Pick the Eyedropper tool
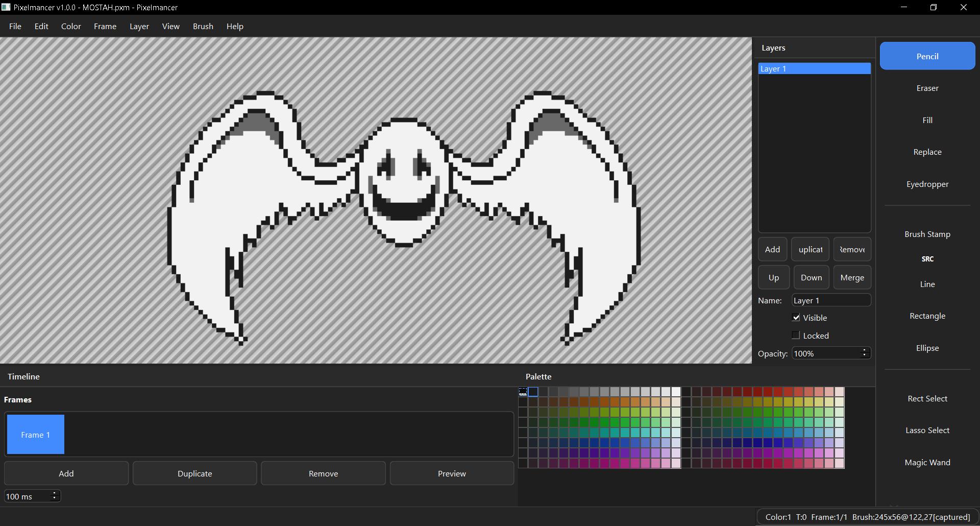The height and width of the screenshot is (526, 980). [927, 184]
